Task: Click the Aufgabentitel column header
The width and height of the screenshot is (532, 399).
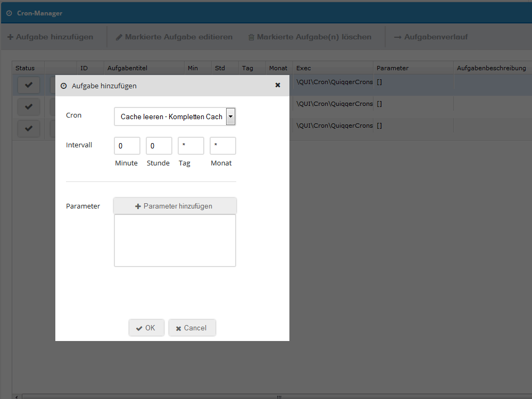Action: (144, 68)
